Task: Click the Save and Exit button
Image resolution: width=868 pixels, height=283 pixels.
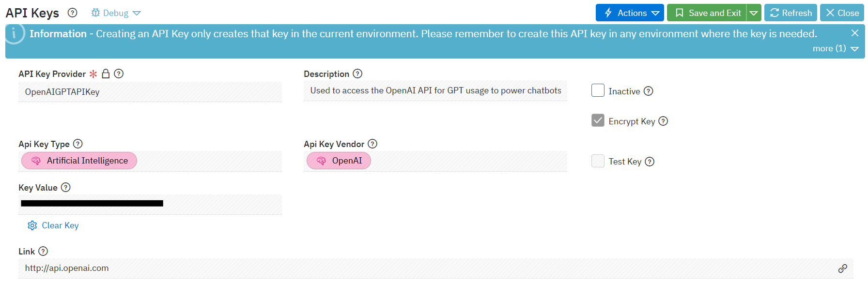Action: (x=708, y=13)
